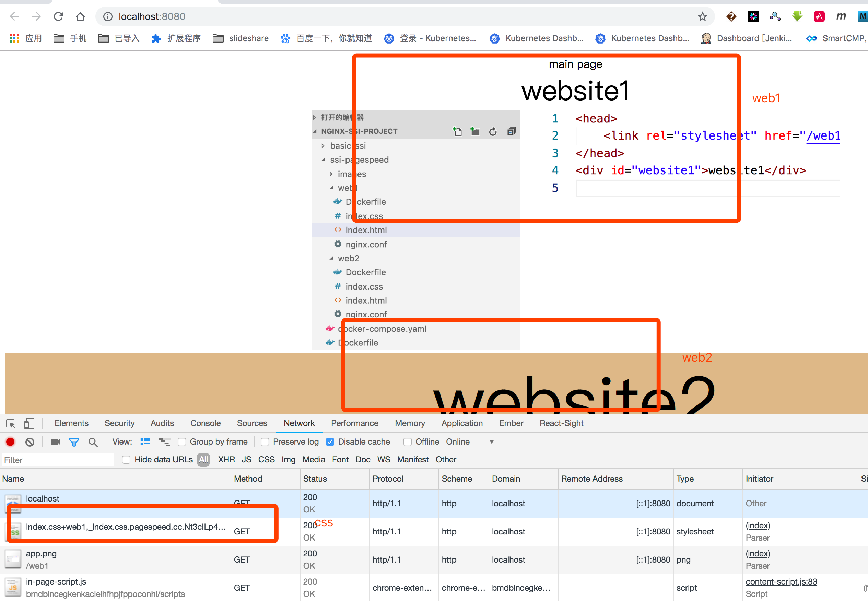Toggle the network filter funnel
This screenshot has width=868, height=601.
pyautogui.click(x=74, y=442)
